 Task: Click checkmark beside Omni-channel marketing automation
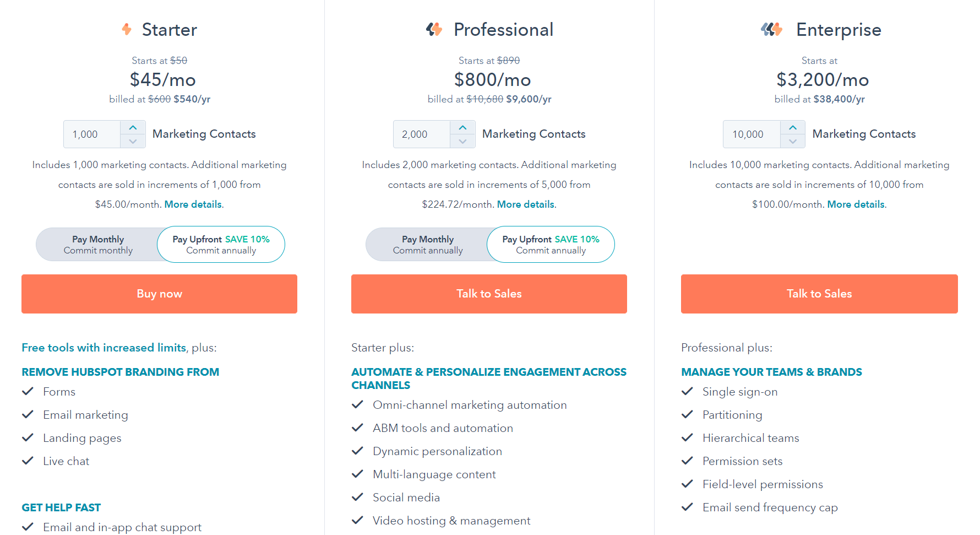pyautogui.click(x=357, y=404)
